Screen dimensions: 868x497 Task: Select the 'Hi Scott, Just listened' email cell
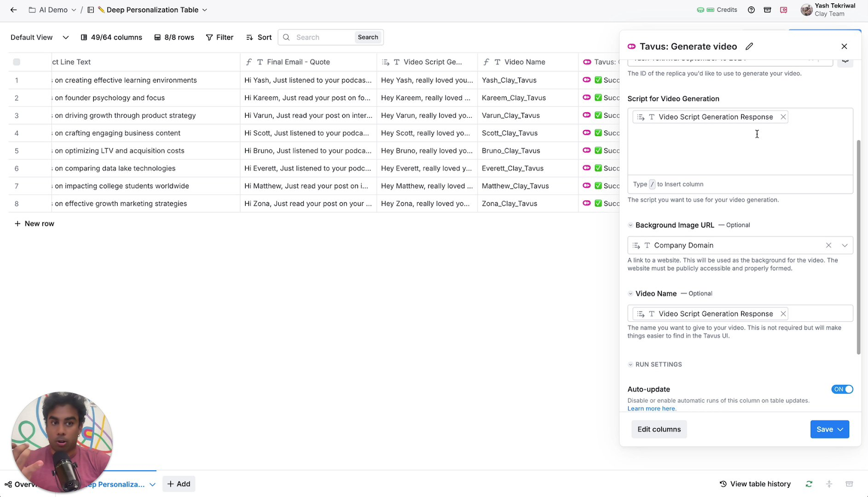(x=308, y=133)
